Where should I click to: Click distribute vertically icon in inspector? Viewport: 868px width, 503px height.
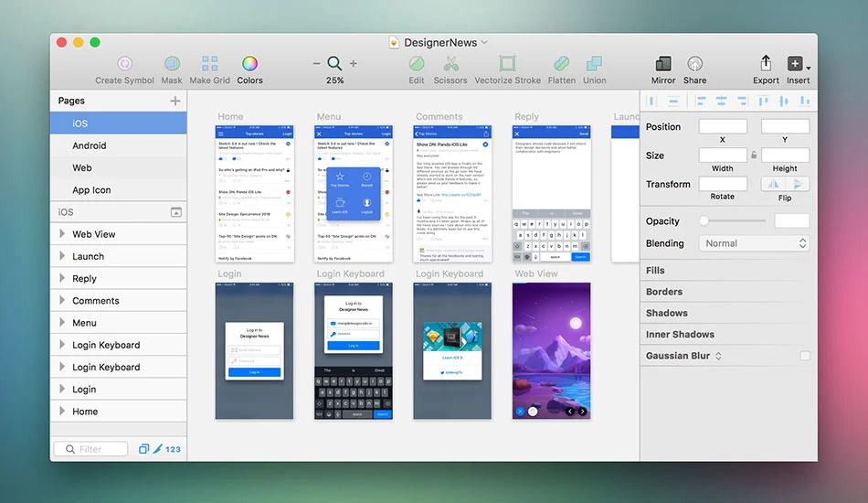click(673, 101)
